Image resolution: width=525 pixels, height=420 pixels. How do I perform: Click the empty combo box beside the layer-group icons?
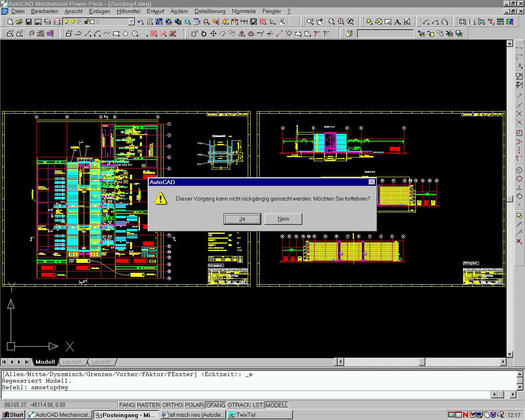385,34
